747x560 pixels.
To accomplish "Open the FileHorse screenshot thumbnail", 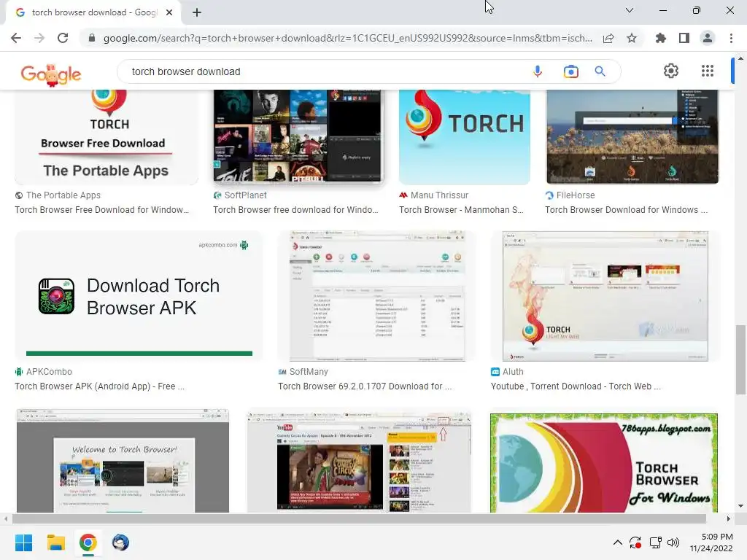I will coord(632,137).
